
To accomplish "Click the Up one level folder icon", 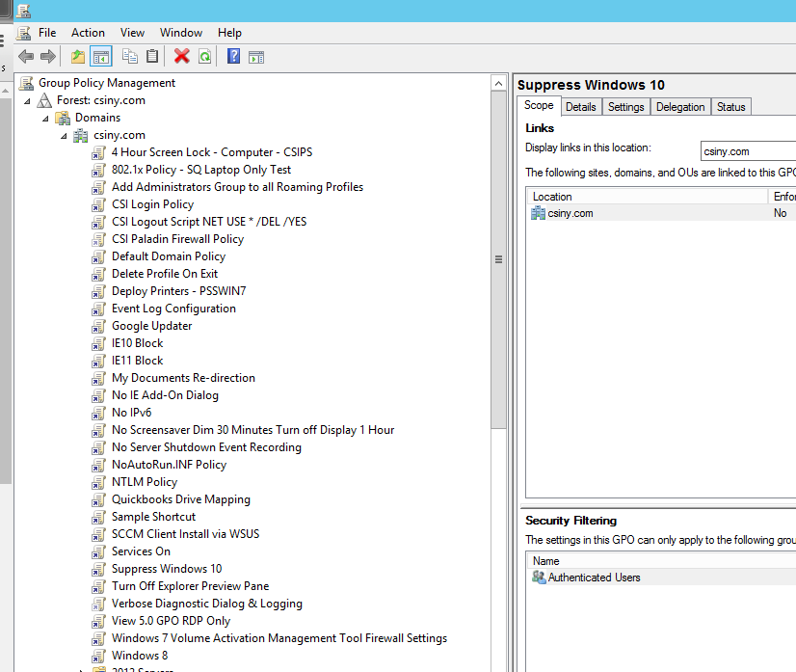I will 78,56.
